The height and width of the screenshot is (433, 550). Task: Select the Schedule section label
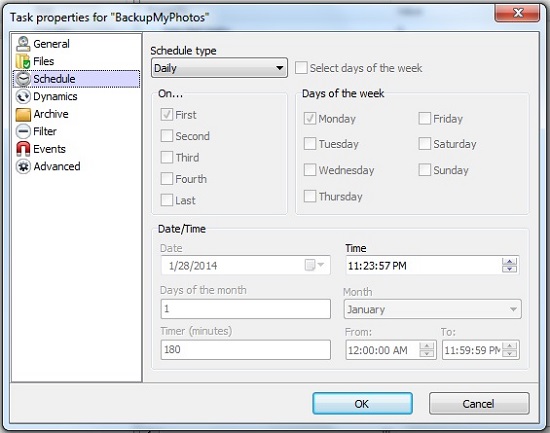coord(54,79)
